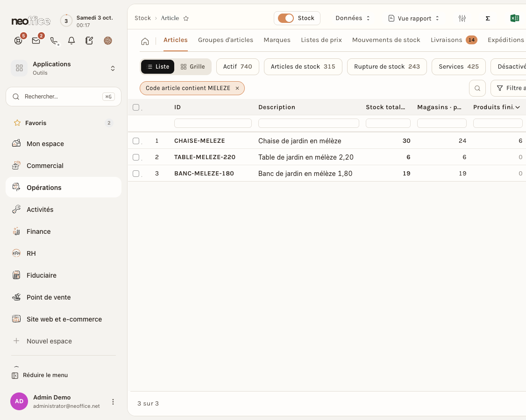Expand the Applications Outils selector
526x420 pixels.
point(113,69)
